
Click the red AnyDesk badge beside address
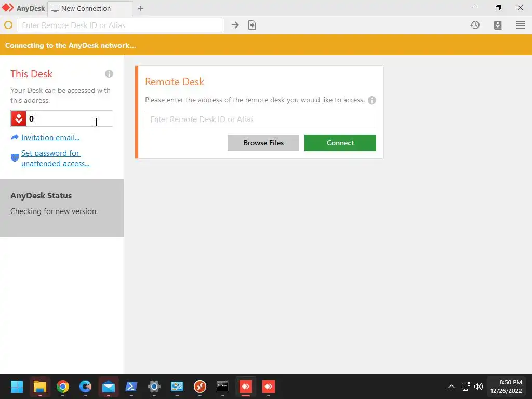coord(19,118)
